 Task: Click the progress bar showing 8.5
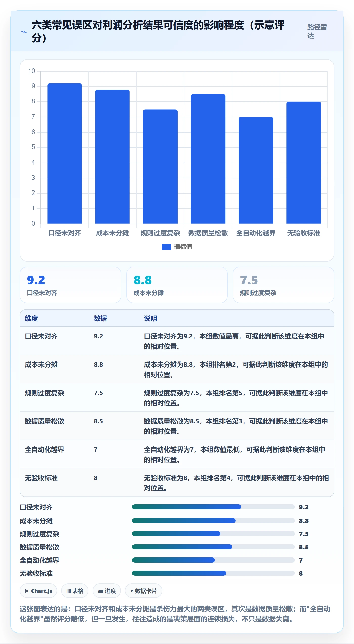coord(213,547)
